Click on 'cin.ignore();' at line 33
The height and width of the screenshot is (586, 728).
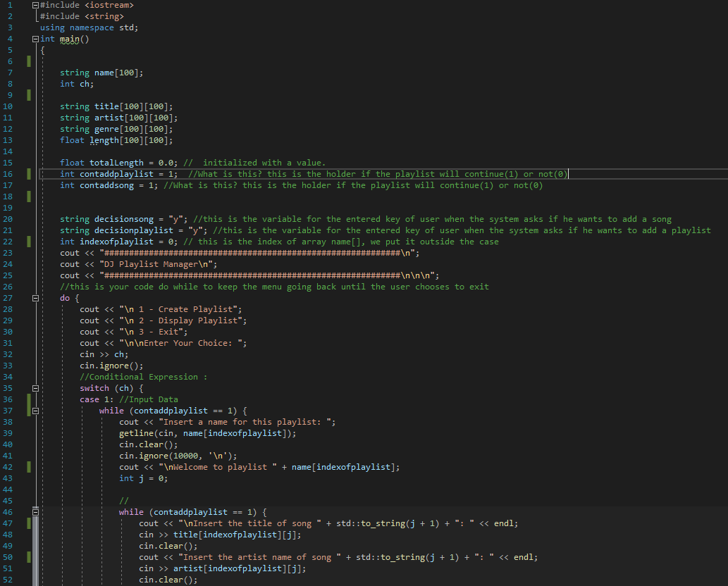point(111,366)
